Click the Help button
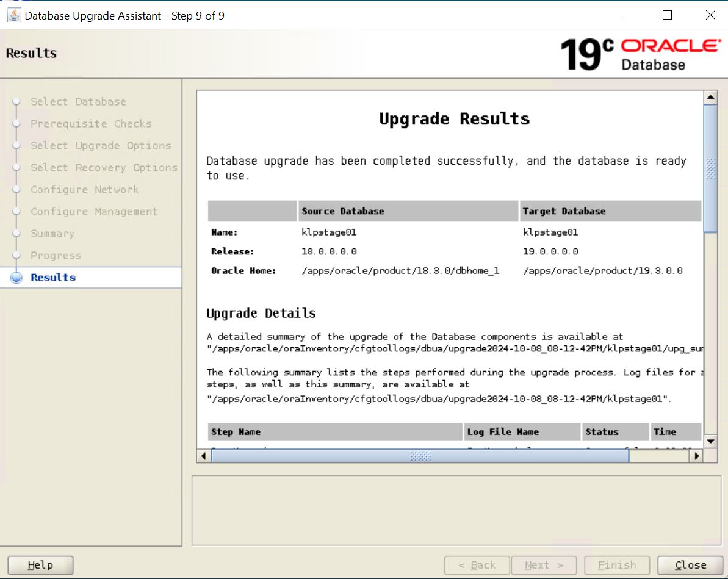This screenshot has height=579, width=728. click(40, 565)
